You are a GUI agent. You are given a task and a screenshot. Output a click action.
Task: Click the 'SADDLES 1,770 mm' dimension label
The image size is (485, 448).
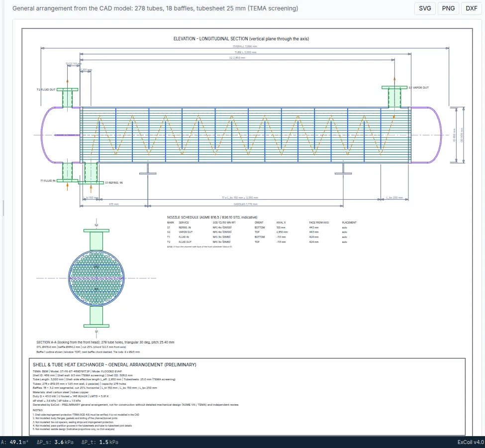click(x=245, y=204)
